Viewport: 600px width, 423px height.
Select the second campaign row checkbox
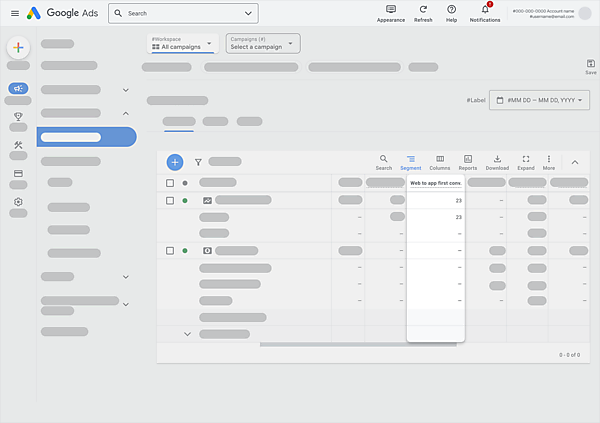pyautogui.click(x=170, y=251)
